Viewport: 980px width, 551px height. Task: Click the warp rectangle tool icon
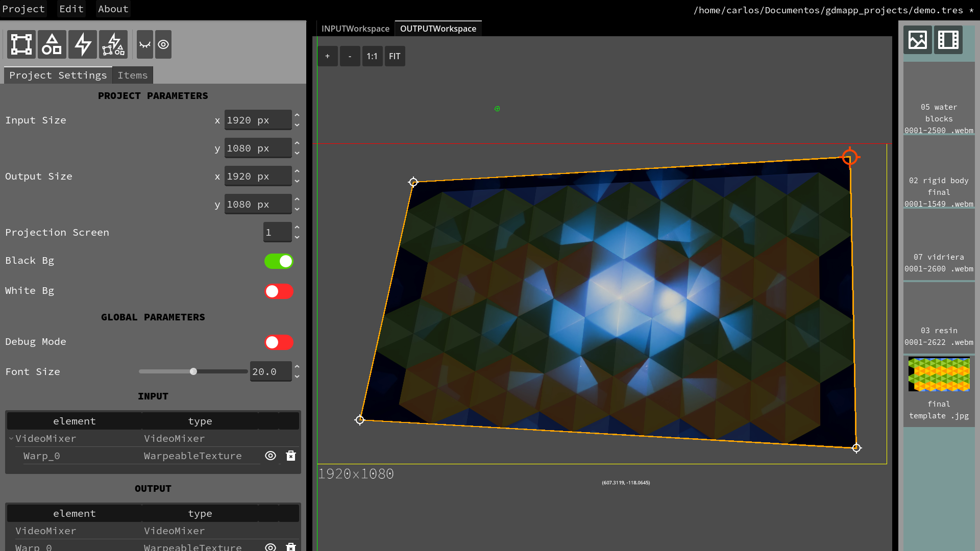pyautogui.click(x=21, y=44)
